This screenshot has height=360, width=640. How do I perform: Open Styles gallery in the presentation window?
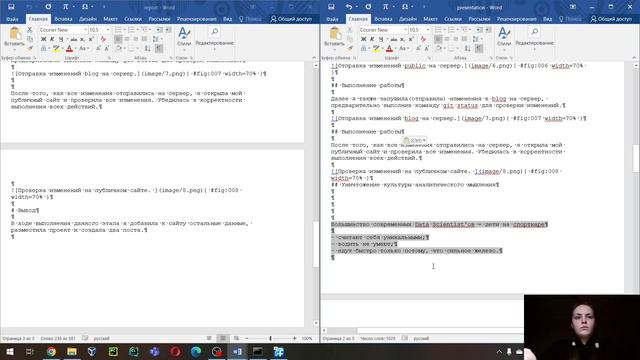pyautogui.click(x=504, y=38)
